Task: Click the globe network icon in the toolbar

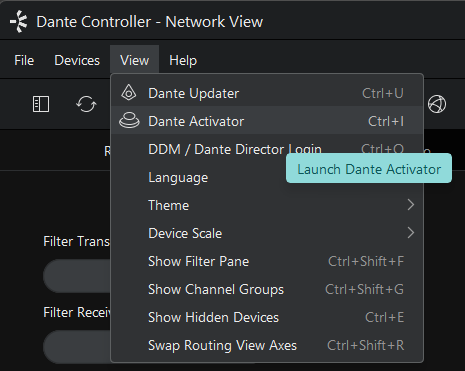Action: click(437, 104)
